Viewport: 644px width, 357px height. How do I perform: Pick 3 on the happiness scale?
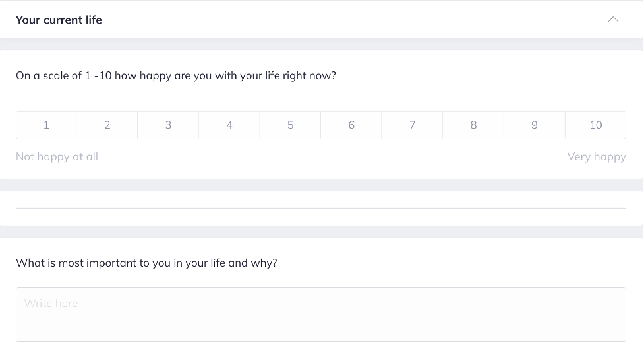point(168,125)
